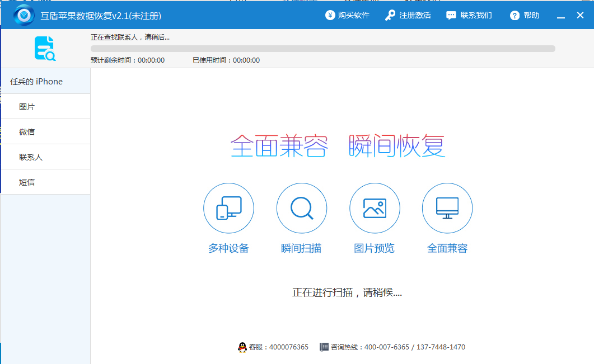The image size is (594, 364).
Task: Click the question mark help icon
Action: click(513, 15)
